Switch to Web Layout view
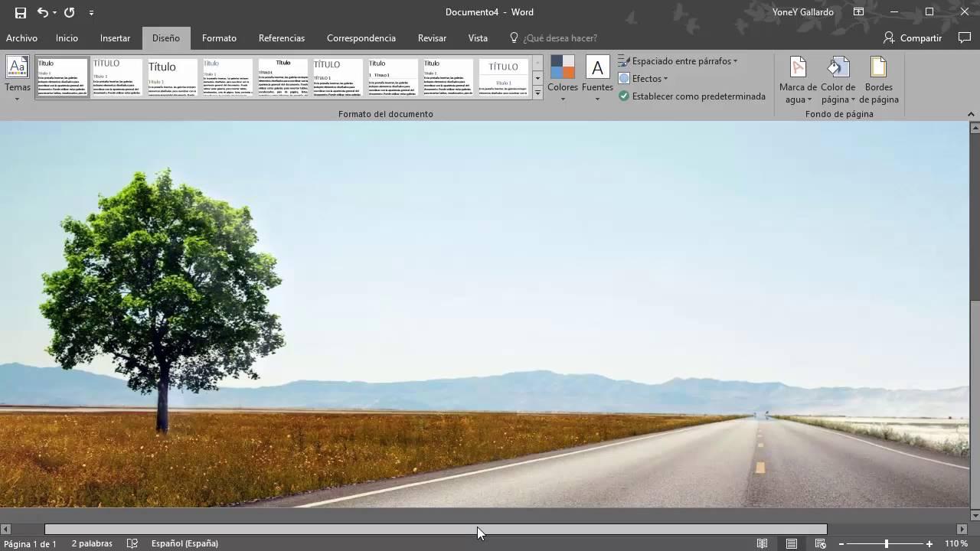This screenshot has height=551, width=980. click(x=820, y=543)
